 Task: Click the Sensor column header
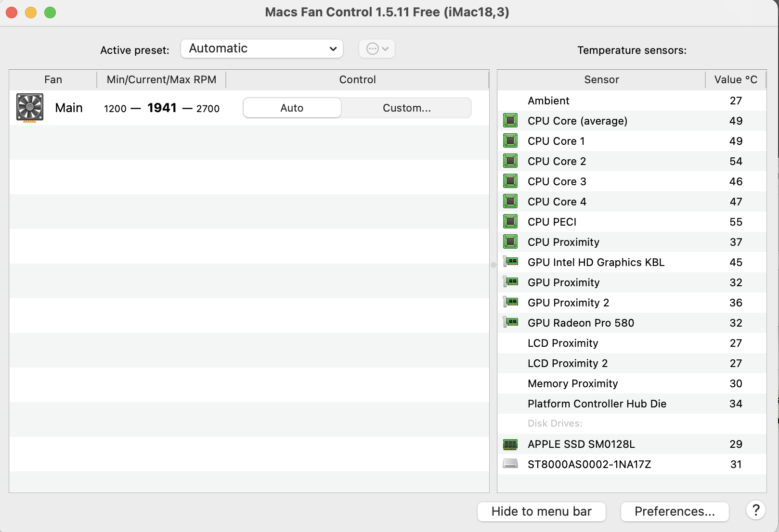601,80
